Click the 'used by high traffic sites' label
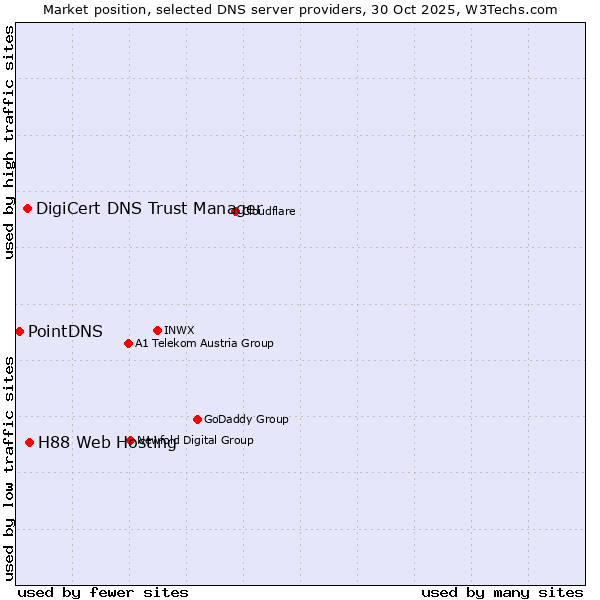 [x=9, y=142]
